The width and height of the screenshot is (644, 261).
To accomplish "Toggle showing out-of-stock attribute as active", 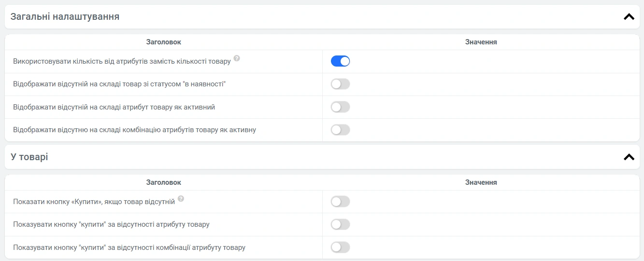I will (340, 107).
